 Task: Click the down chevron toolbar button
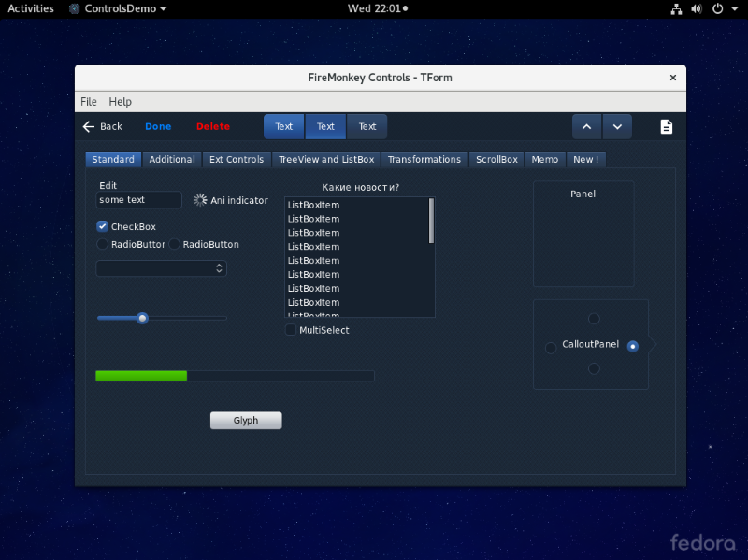(x=617, y=127)
